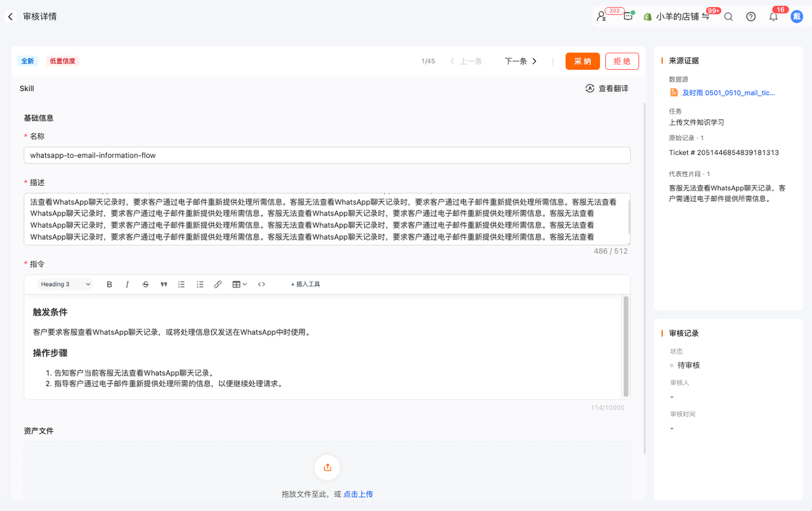Click the 名称 name input field
812x511 pixels.
327,155
